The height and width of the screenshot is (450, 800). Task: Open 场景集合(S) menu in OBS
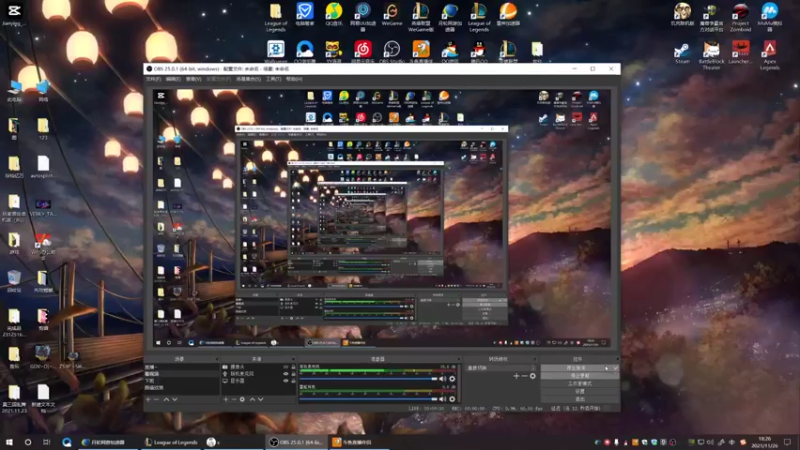[x=248, y=79]
